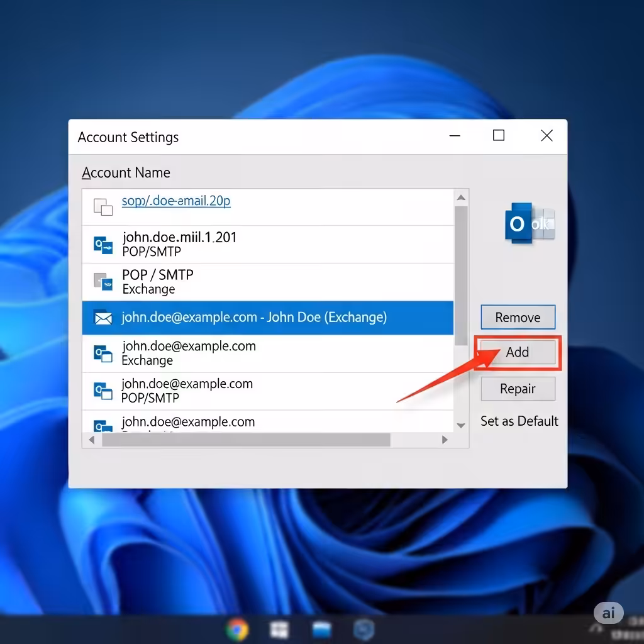Image resolution: width=644 pixels, height=644 pixels.
Task: Select the last partially visible john.doe@example.com row
Action: 268,421
